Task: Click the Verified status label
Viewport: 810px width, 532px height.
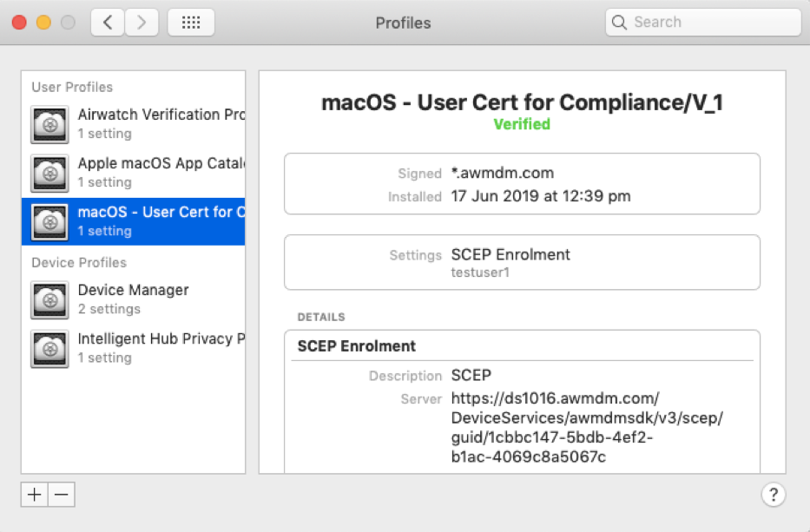Action: pyautogui.click(x=521, y=124)
